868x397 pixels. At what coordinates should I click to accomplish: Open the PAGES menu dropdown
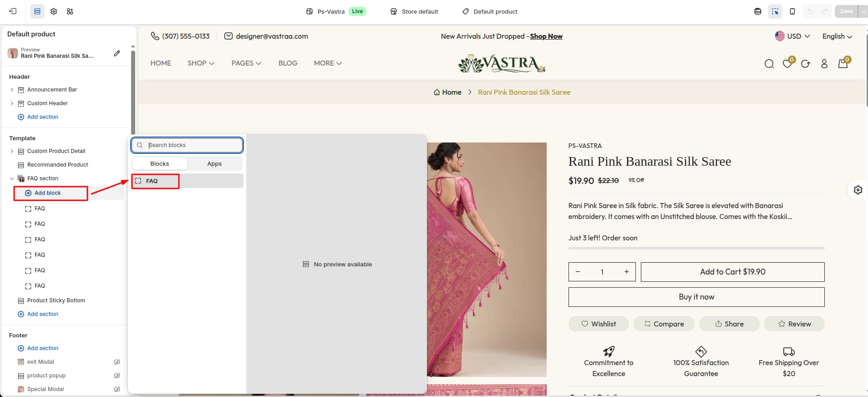click(246, 63)
